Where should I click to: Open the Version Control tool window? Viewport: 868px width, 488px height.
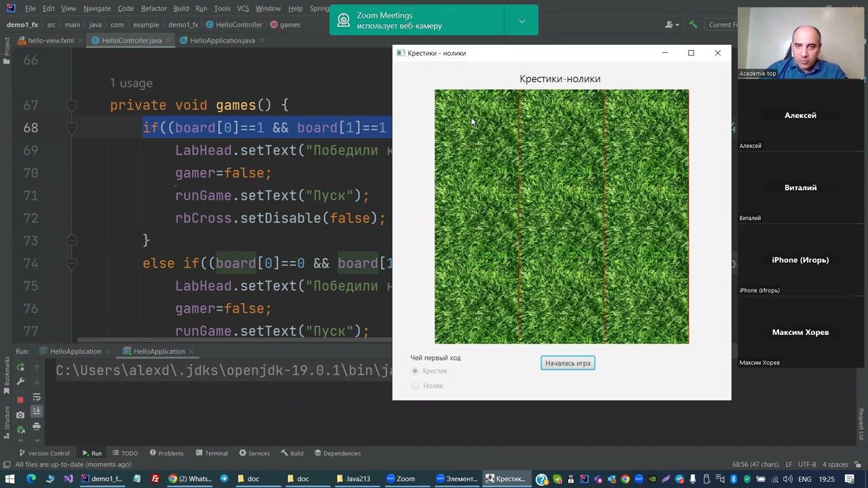45,453
